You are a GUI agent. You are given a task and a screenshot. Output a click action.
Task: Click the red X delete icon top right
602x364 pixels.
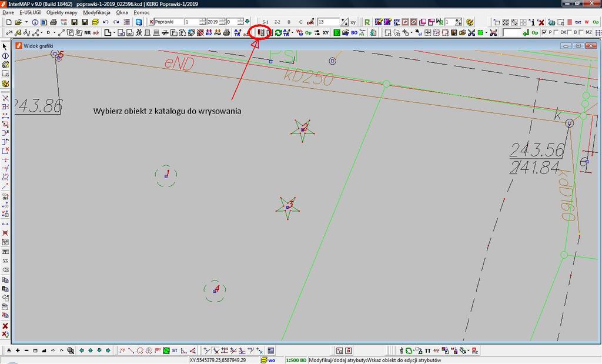[541, 22]
